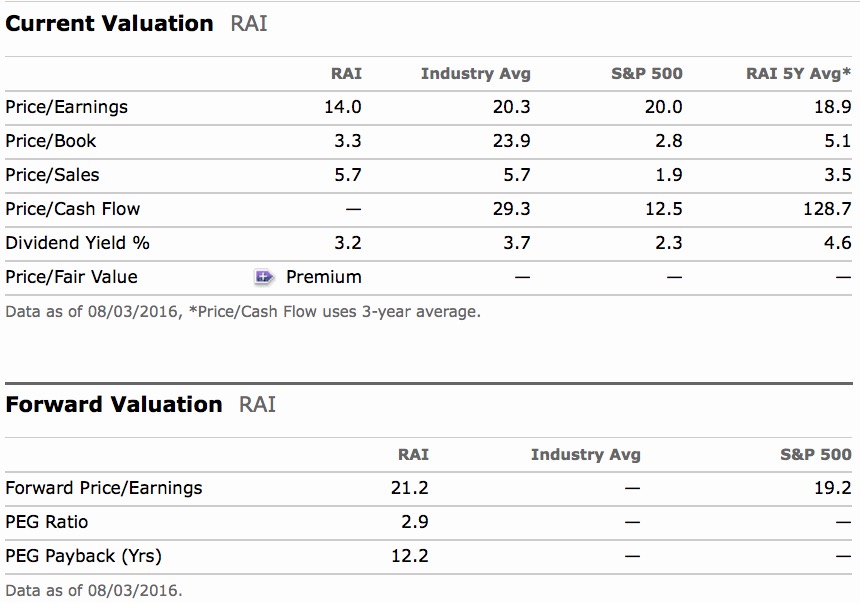Select the PEG Ratio row label
The height and width of the screenshot is (603, 860).
click(x=46, y=522)
